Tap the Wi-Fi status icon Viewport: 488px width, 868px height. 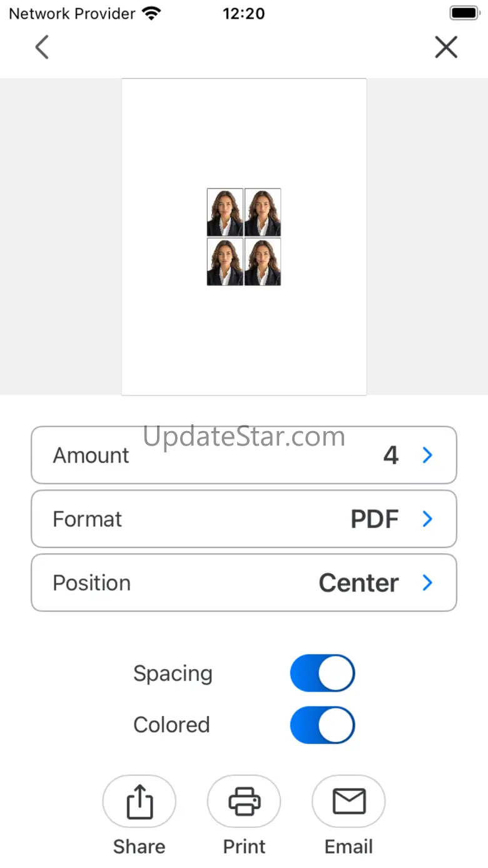(151, 13)
